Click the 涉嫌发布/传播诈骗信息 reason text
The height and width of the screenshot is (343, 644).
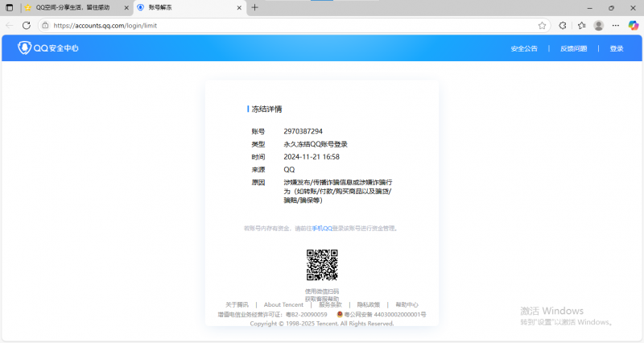(337, 191)
